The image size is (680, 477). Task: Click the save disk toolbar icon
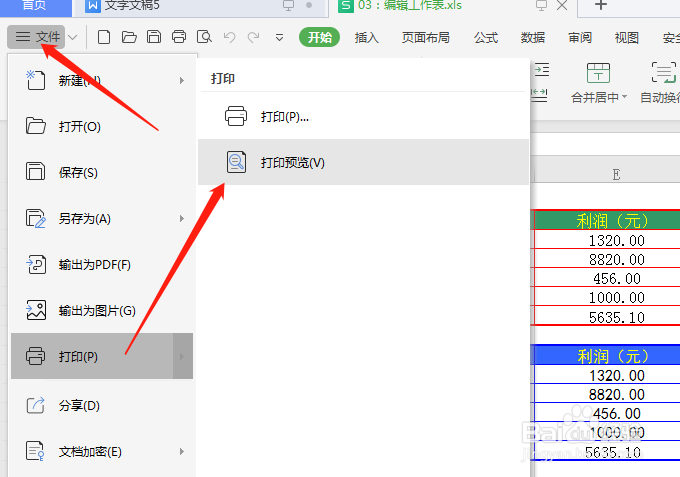pos(154,37)
